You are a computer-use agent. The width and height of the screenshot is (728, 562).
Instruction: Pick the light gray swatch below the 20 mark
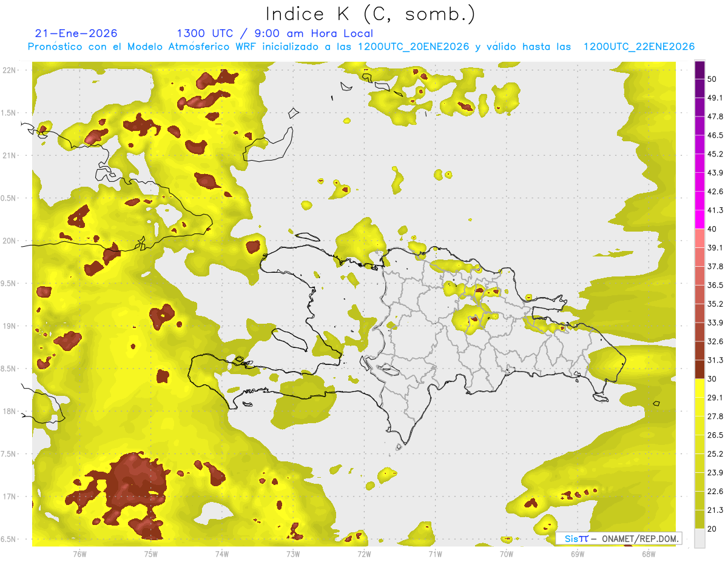[x=699, y=538]
